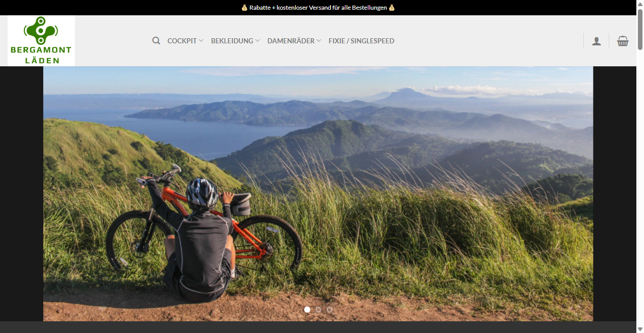Viewport: 644px width, 333px height.
Task: Switch to the second slider dot
Action: coord(318,310)
